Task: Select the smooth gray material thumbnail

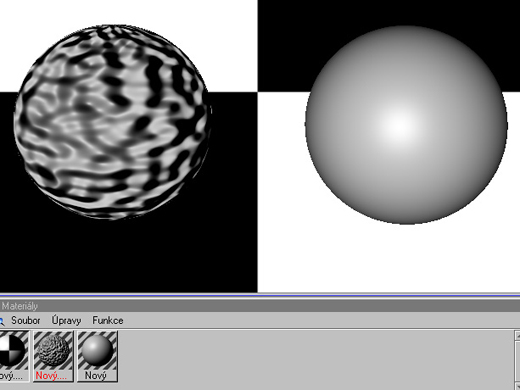Action: pos(97,350)
